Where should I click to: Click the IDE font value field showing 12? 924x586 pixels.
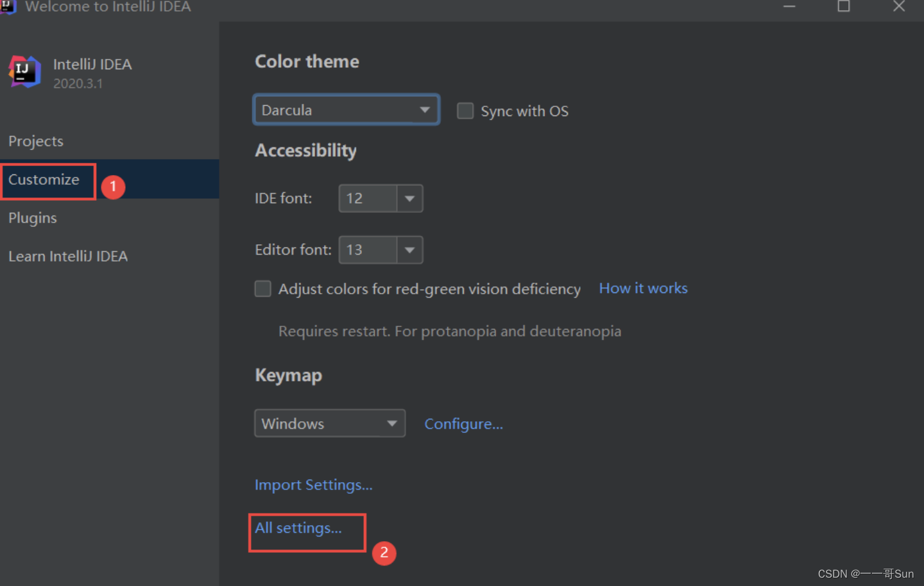pos(368,199)
